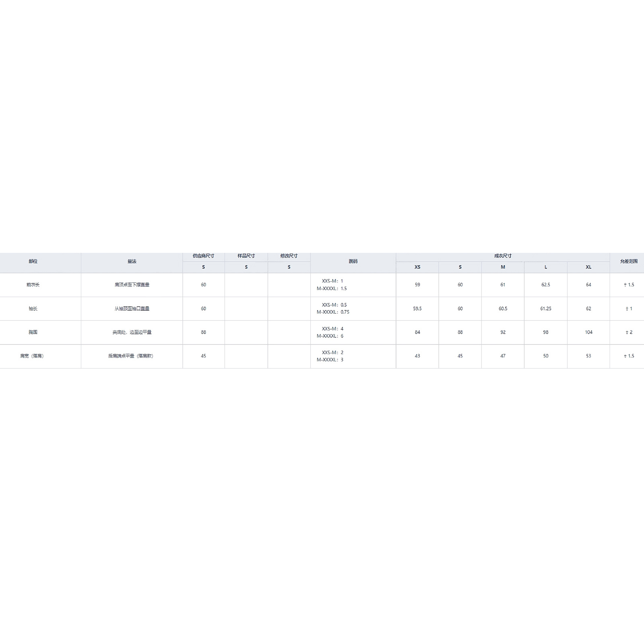
Task: Select the 修改尺寸 header cell
Action: click(289, 256)
